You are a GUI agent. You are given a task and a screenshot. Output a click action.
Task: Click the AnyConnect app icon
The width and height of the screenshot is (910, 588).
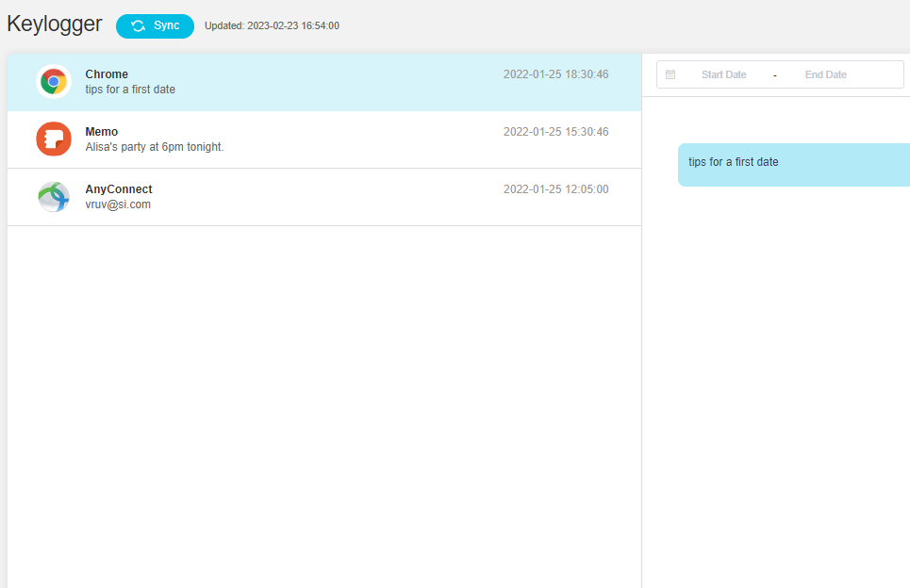[x=54, y=197]
